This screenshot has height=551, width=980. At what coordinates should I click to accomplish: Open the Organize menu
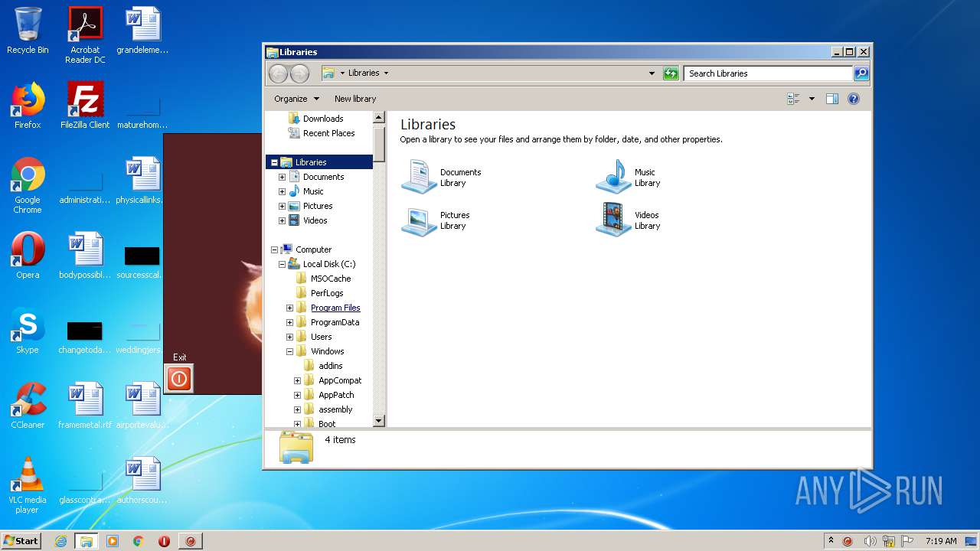tap(296, 99)
